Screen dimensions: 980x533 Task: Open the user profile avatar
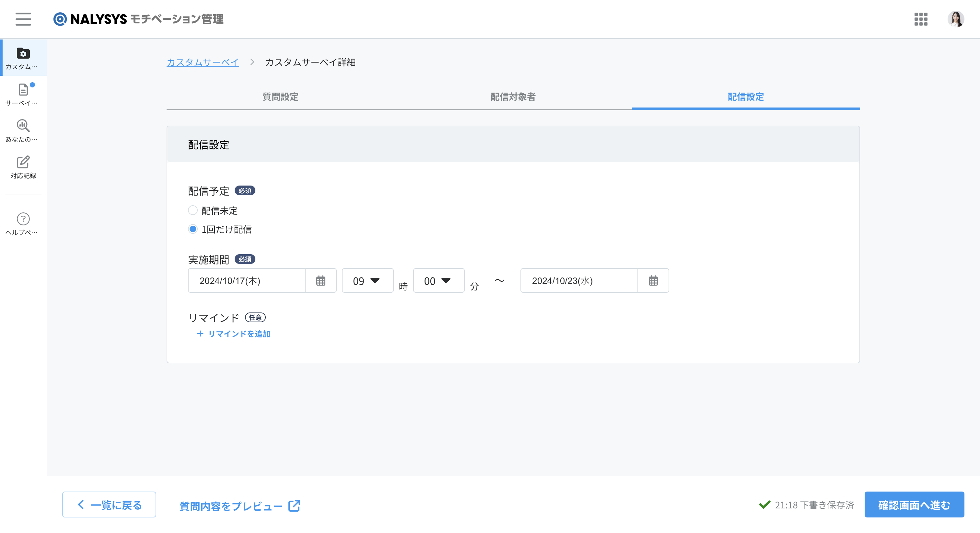coord(955,19)
